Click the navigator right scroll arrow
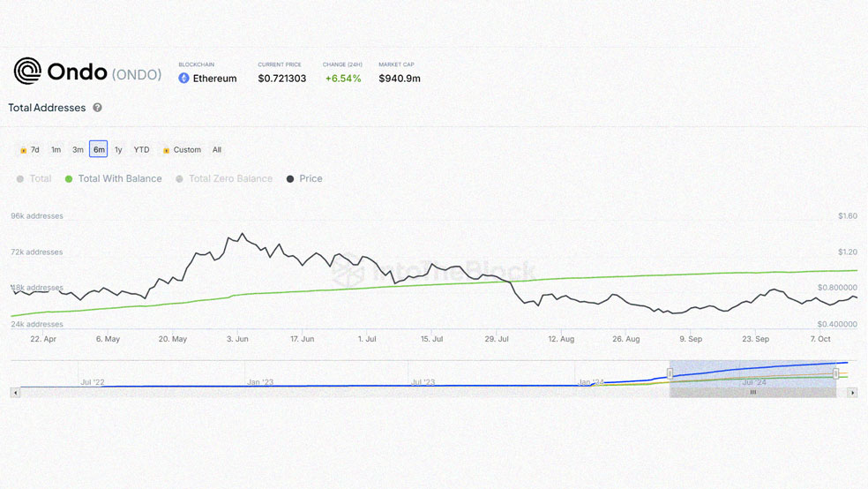Viewport: 868px width, 489px height. 852,393
